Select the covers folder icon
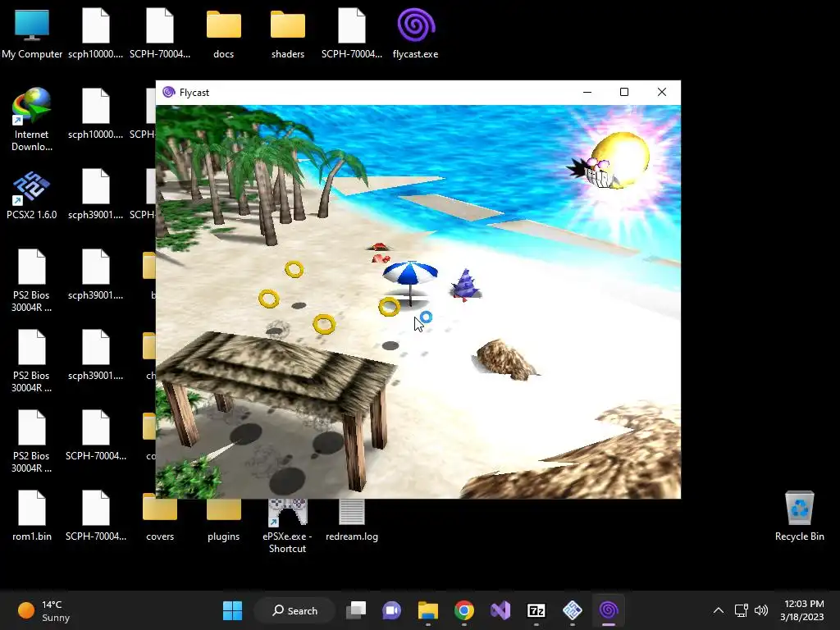 [x=160, y=517]
